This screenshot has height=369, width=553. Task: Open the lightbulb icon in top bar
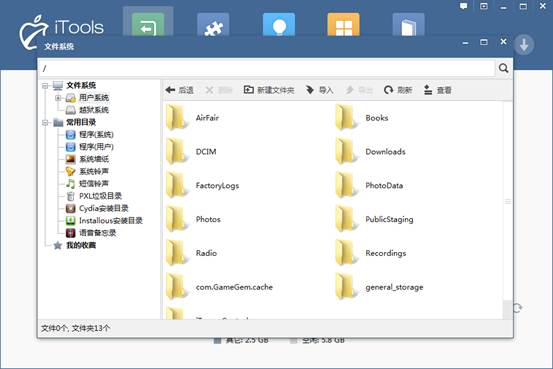[279, 25]
